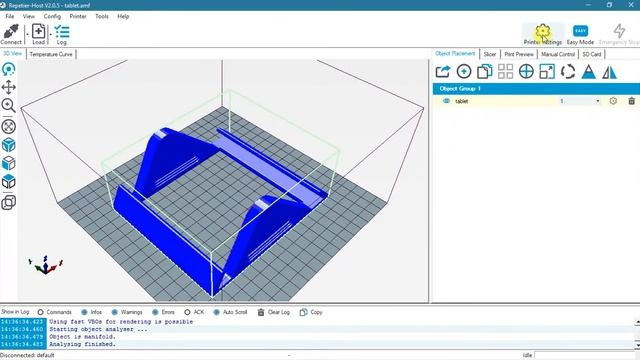This screenshot has height=360, width=640.
Task: Click the auto-arrange grid icon
Action: (505, 71)
